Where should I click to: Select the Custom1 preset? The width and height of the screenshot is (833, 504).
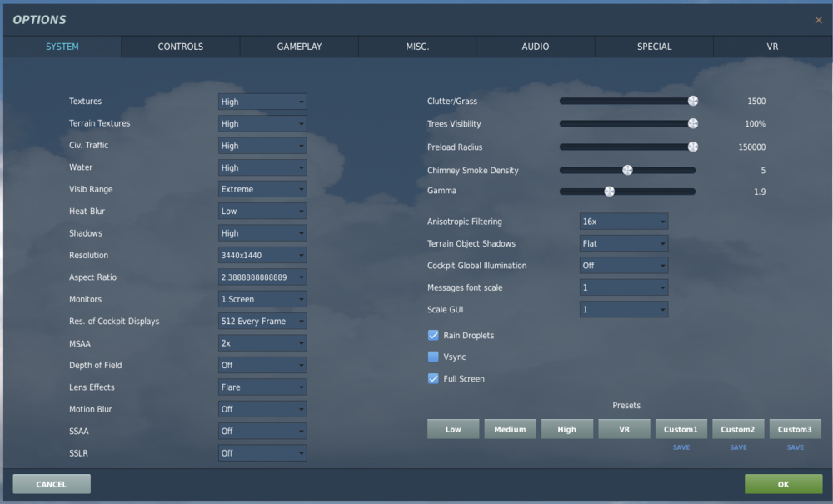681,428
